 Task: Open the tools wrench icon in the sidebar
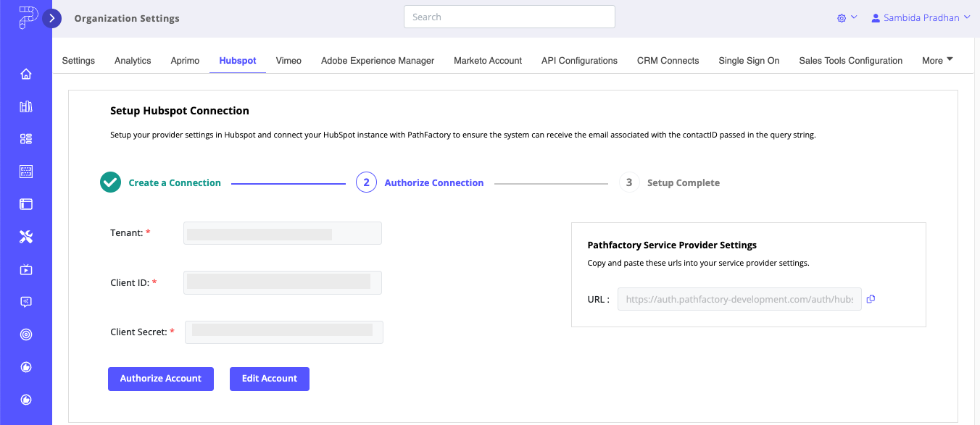pos(26,236)
